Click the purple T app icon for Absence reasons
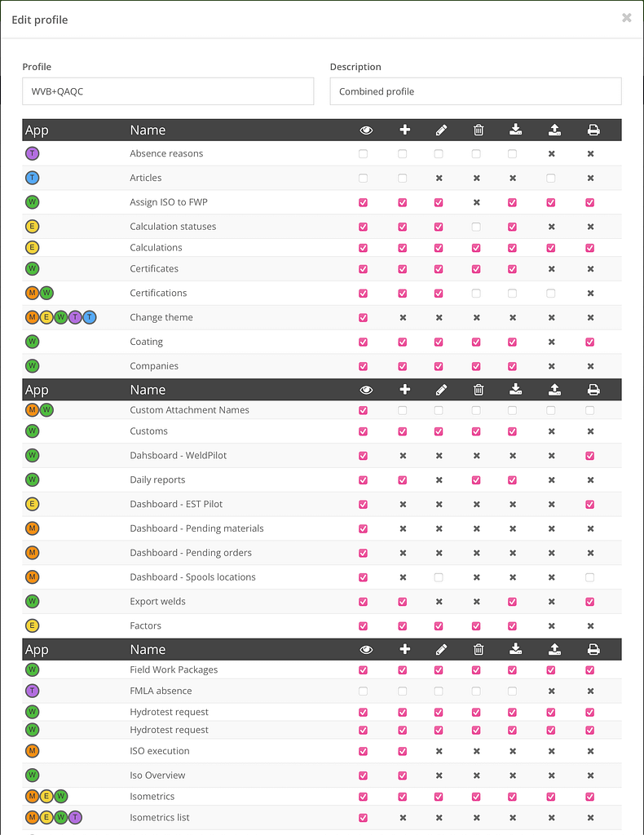This screenshot has width=644, height=835. [x=33, y=153]
